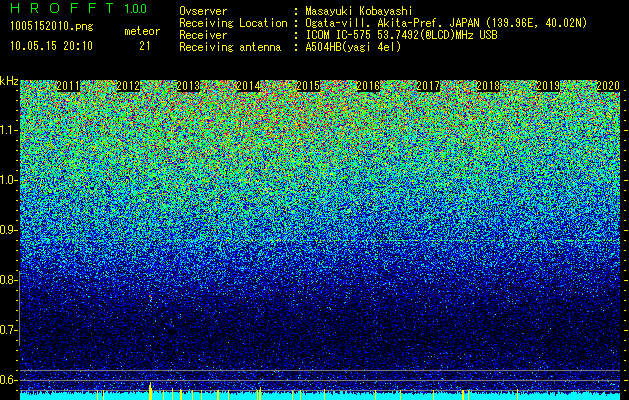Image resolution: width=629 pixels, height=400 pixels.
Task: Click the 2012 time marker
Action: pyautogui.click(x=128, y=86)
